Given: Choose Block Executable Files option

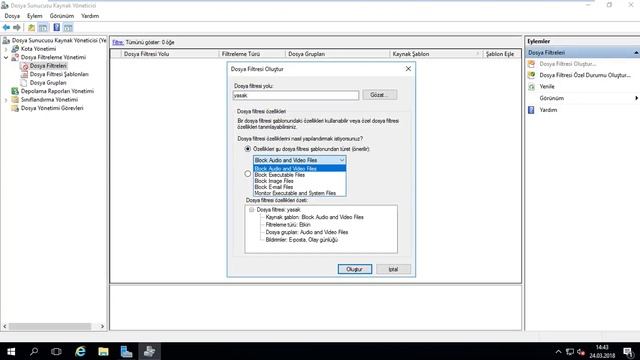Looking at the screenshot, I should (x=300, y=175).
